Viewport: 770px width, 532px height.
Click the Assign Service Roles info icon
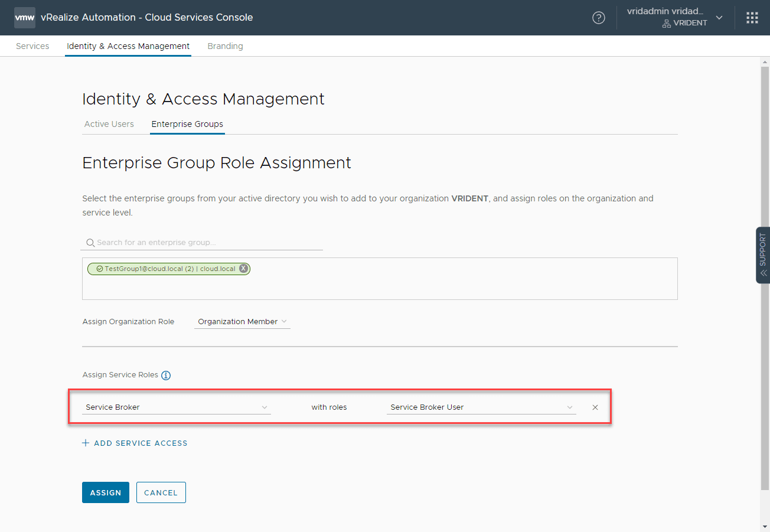point(166,376)
